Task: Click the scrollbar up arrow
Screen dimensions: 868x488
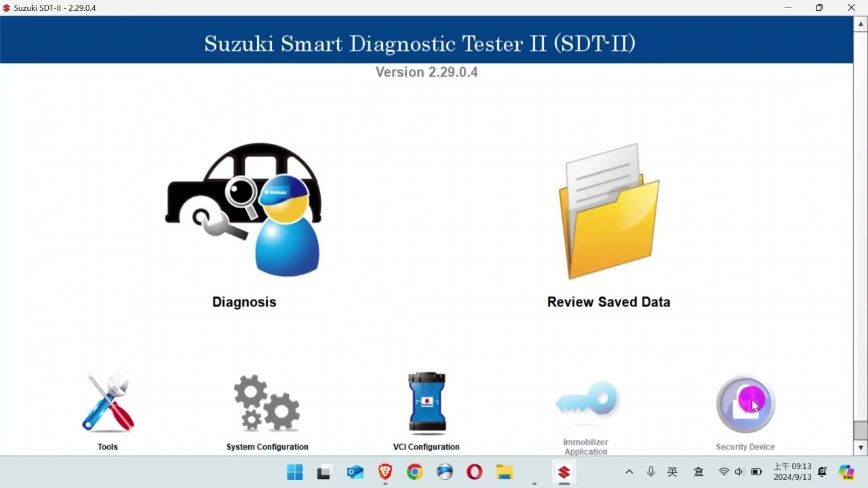Action: click(861, 24)
